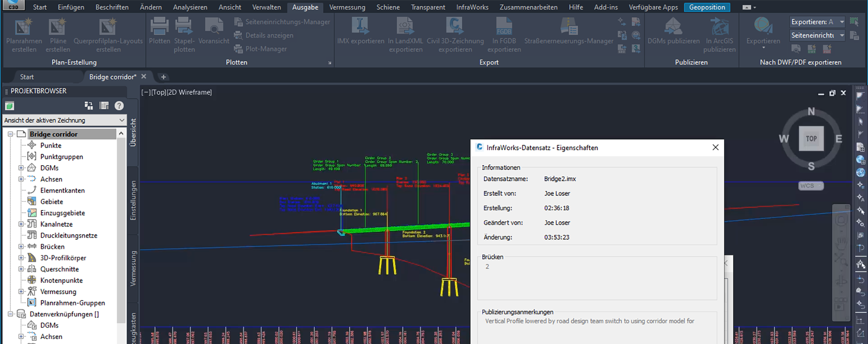Screen dimensions: 868x344
Task: Click the Projektbrowser tree scroll-up arrow
Action: click(x=121, y=134)
